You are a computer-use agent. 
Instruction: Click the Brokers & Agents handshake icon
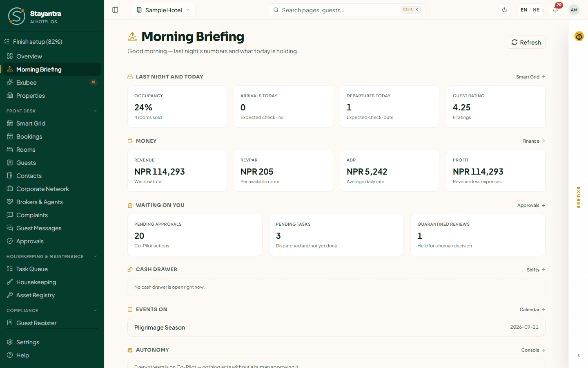(10, 202)
